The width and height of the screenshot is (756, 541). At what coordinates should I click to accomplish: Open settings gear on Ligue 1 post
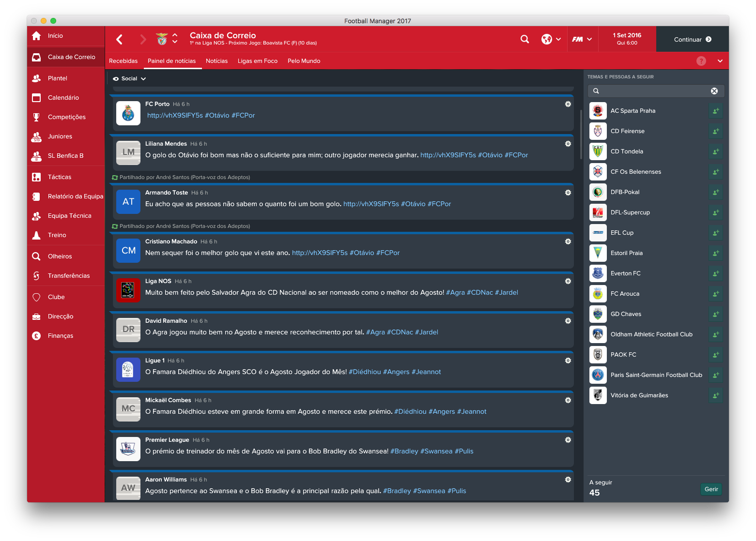[x=568, y=361]
